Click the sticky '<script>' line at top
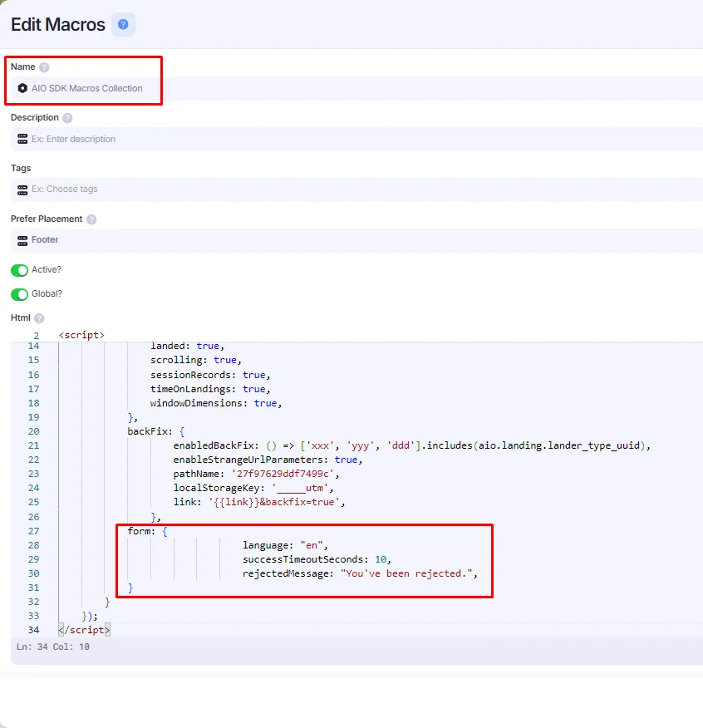This screenshot has width=703, height=728. pyautogui.click(x=81, y=335)
